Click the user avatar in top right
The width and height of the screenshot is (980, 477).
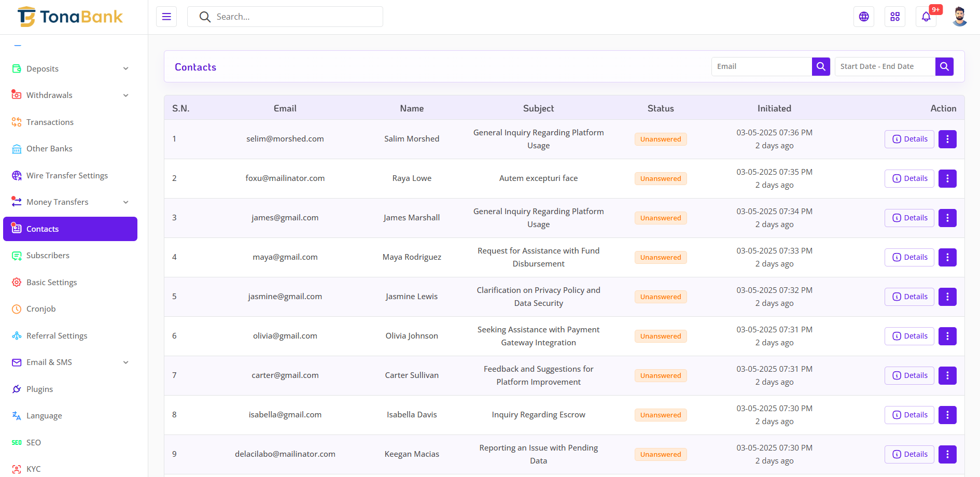point(959,17)
